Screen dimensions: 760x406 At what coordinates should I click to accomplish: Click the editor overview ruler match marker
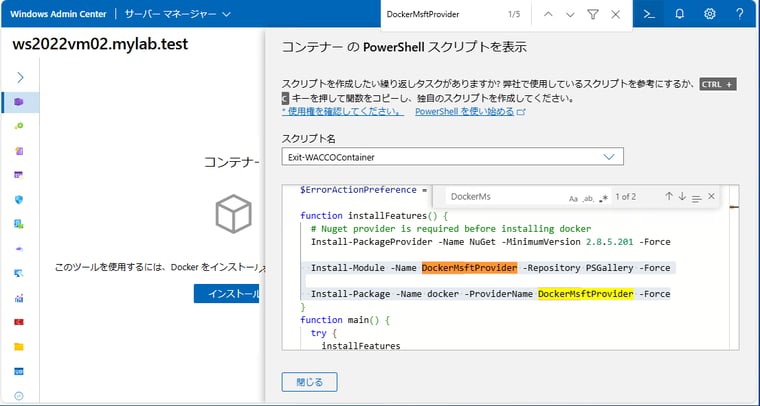click(734, 207)
